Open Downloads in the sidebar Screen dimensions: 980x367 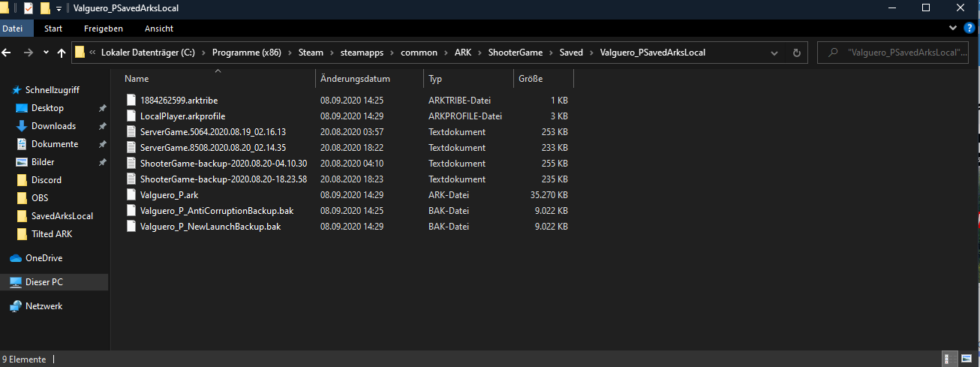(x=53, y=126)
